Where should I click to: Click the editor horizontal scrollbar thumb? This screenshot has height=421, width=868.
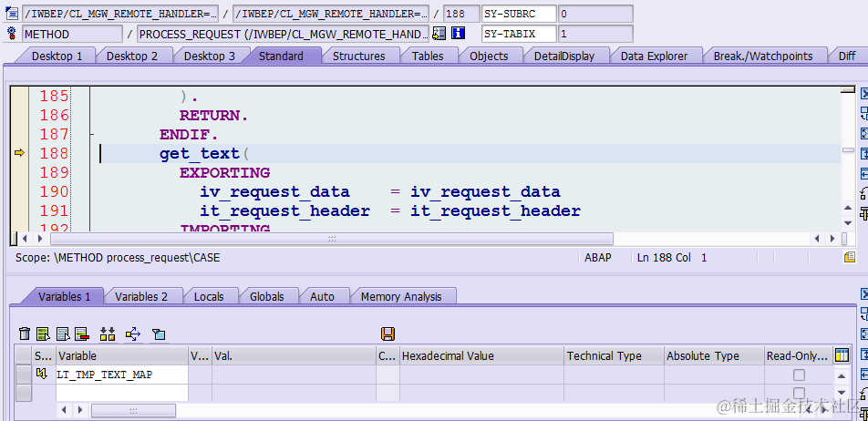[332, 239]
